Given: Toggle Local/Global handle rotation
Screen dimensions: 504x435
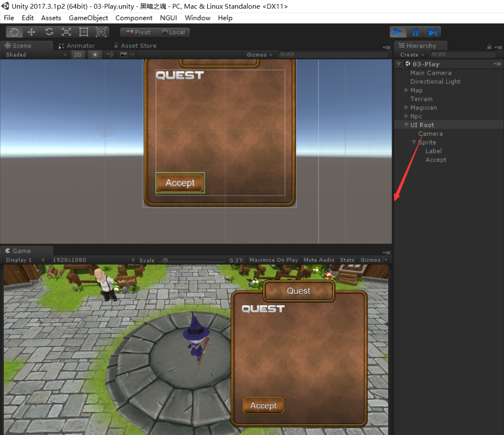Looking at the screenshot, I should pyautogui.click(x=173, y=32).
